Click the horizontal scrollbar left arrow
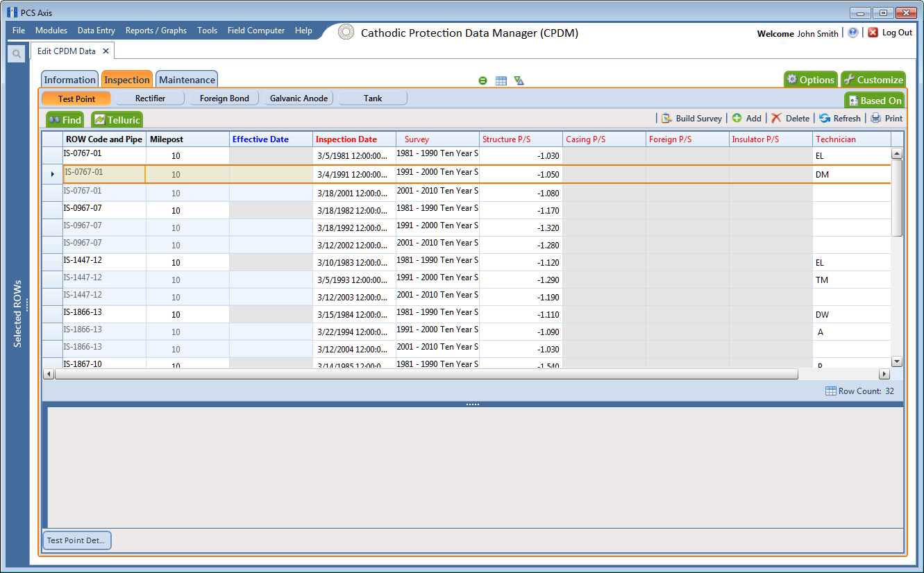924x573 pixels. tap(48, 374)
